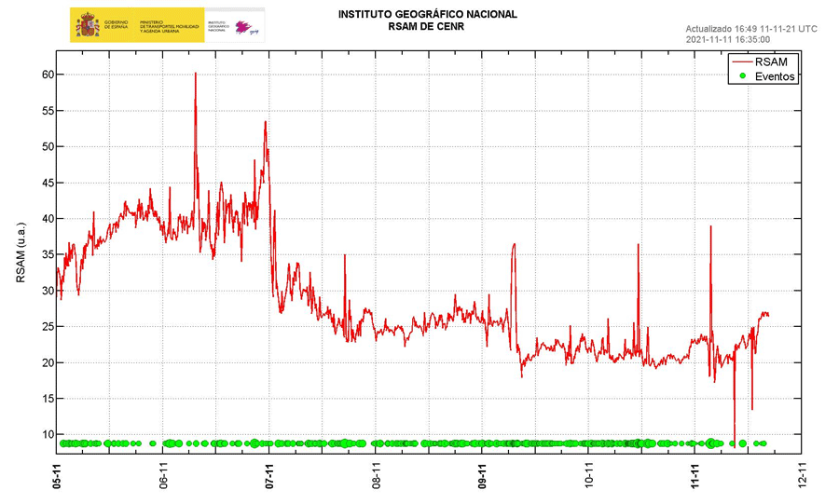
Task: Click the y-axis tick value 15
Action: (48, 399)
